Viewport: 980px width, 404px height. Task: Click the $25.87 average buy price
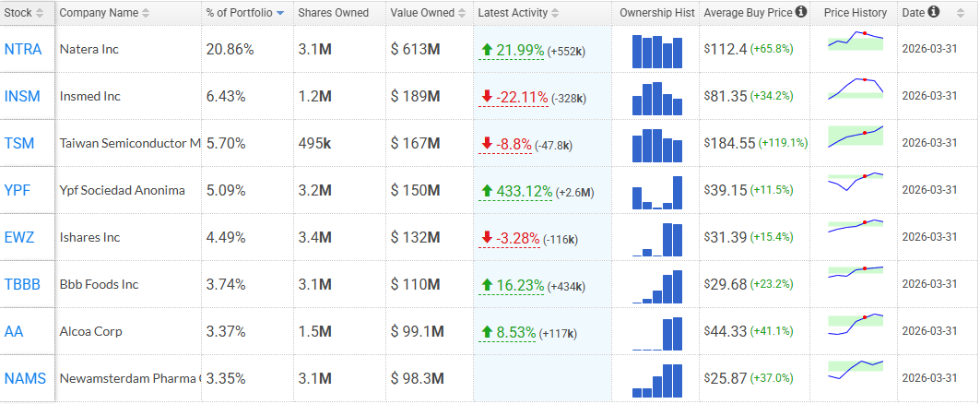(726, 378)
